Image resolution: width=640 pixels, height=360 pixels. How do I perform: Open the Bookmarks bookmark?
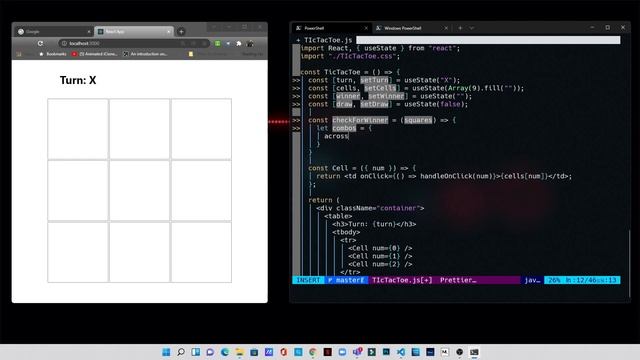click(x=53, y=54)
